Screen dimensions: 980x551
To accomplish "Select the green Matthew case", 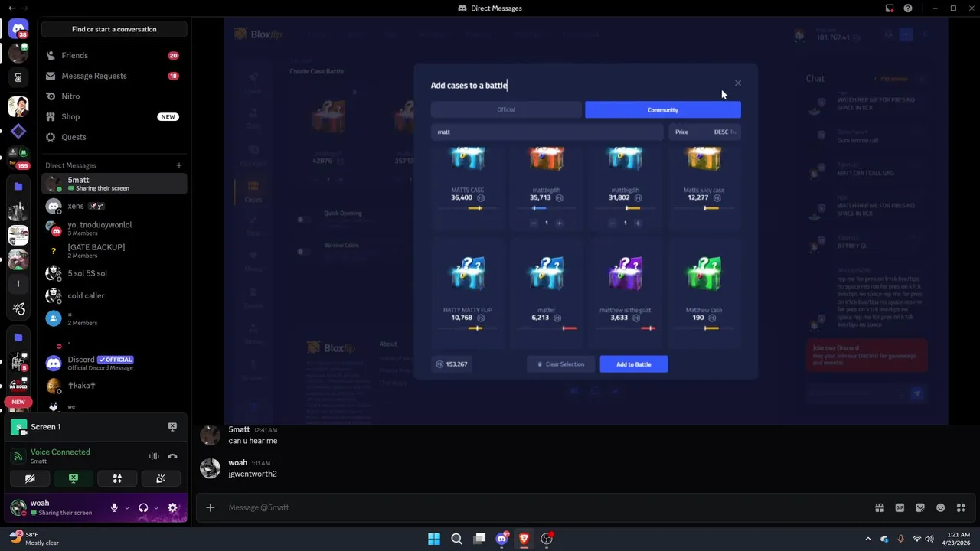I will click(704, 272).
